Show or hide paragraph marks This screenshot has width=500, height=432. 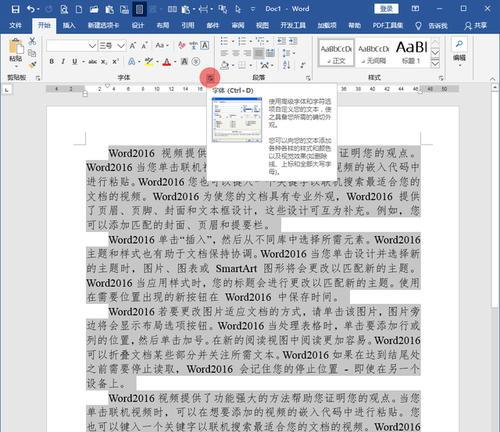pyautogui.click(x=303, y=65)
